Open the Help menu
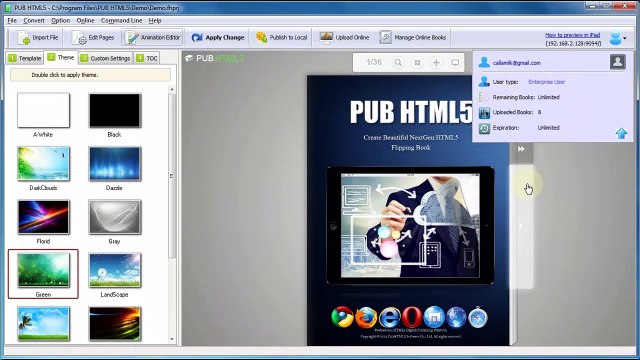 155,20
